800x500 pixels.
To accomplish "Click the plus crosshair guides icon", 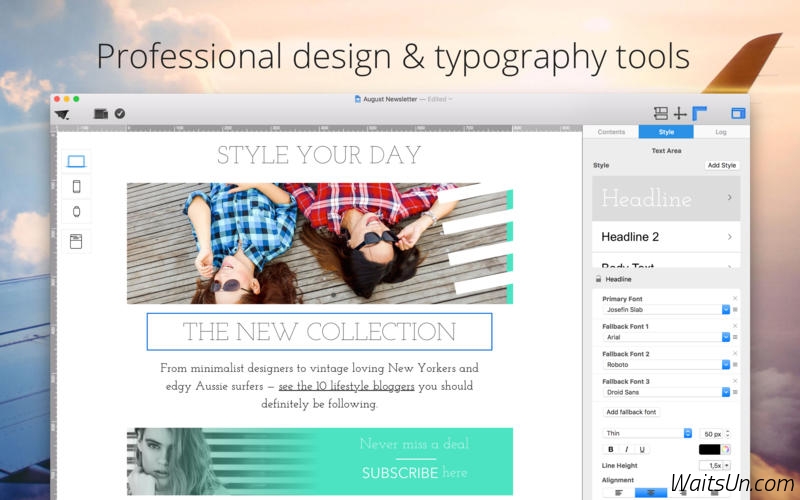I will [680, 113].
